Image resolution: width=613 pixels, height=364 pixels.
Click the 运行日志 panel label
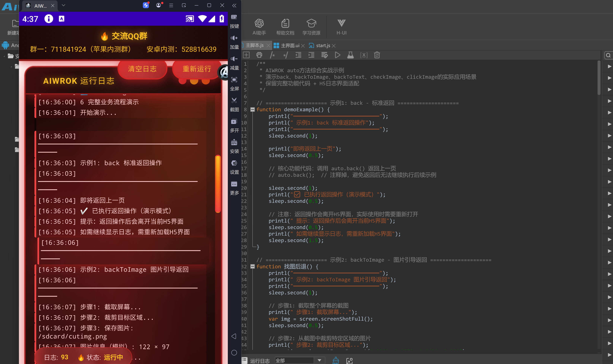(x=260, y=361)
